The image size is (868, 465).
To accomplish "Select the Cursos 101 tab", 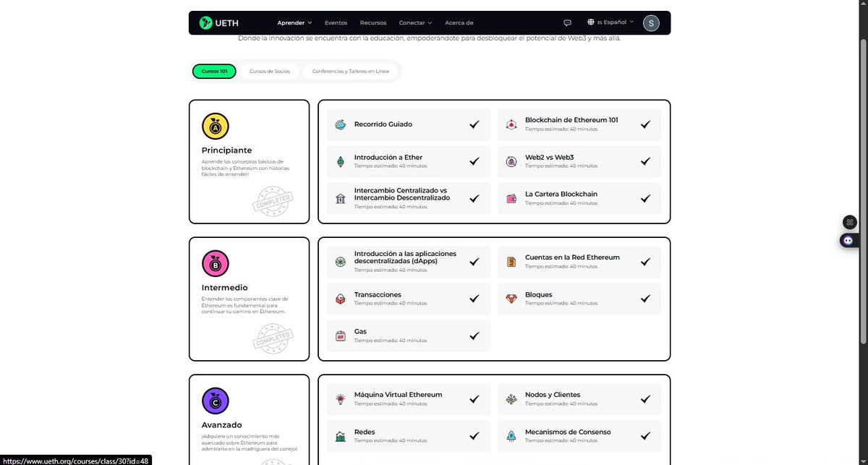I will pos(214,72).
